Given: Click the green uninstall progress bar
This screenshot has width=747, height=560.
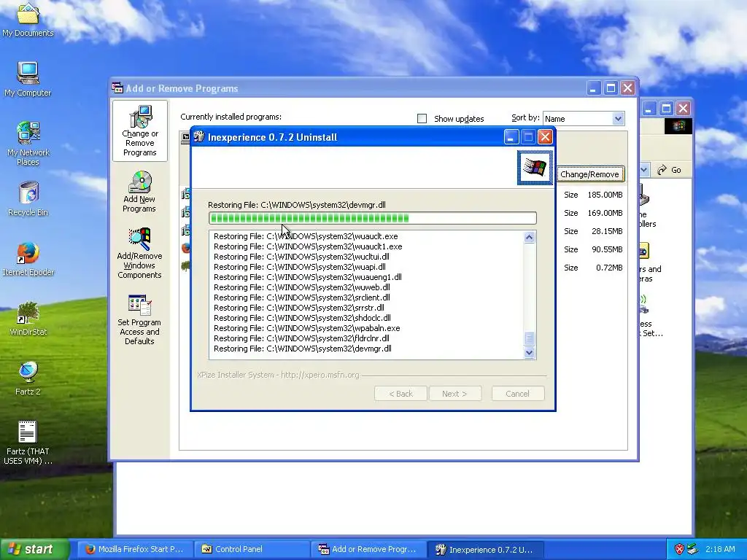Looking at the screenshot, I should [x=373, y=218].
